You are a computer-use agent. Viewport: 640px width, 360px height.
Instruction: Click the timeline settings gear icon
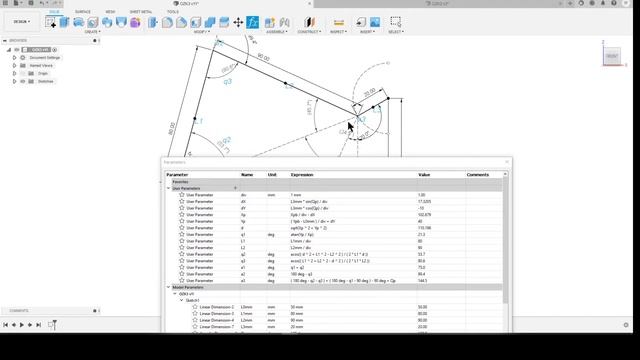pos(626,325)
